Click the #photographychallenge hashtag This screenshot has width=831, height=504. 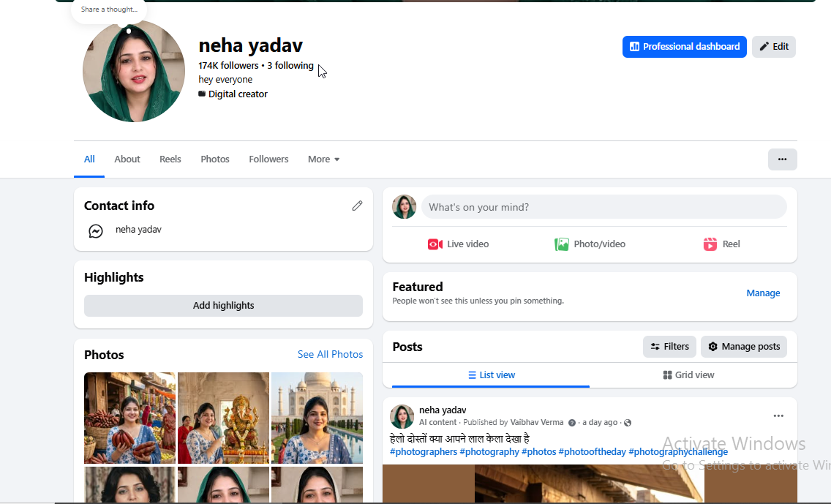coord(678,452)
